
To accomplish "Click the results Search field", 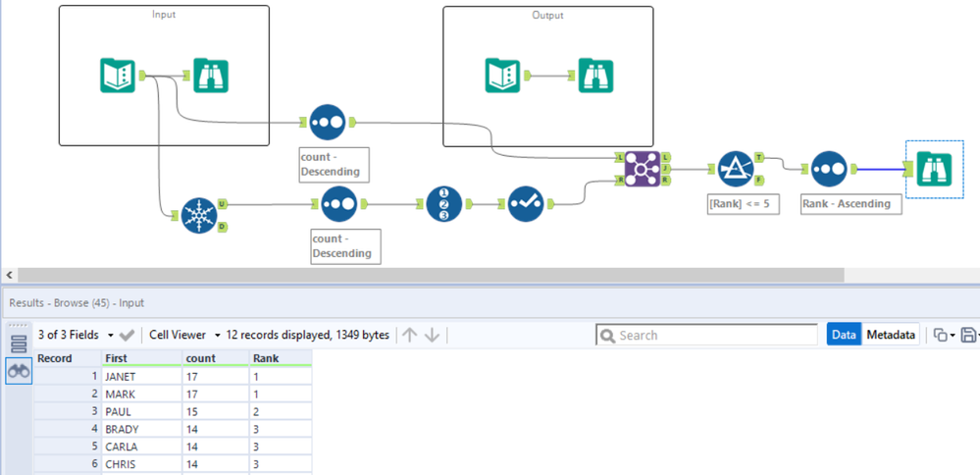I will pyautogui.click(x=706, y=335).
